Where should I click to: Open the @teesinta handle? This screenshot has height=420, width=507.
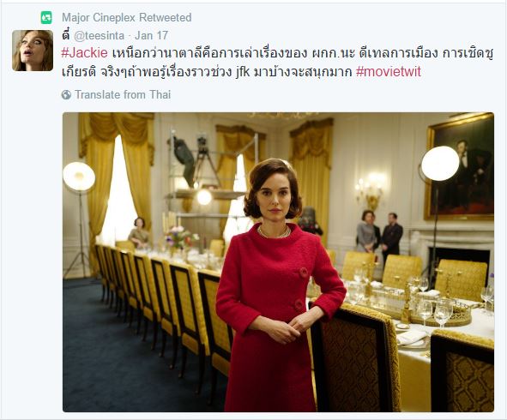pos(99,35)
